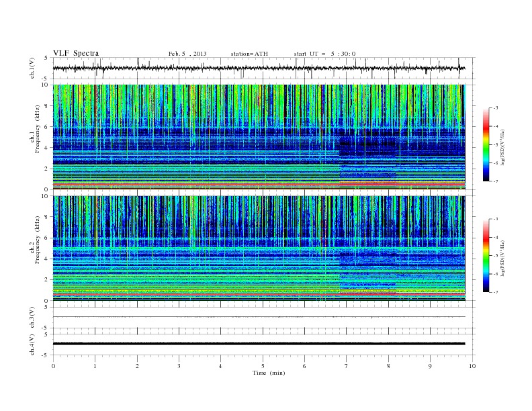The height and width of the screenshot is (411, 532).
Task: Click the date text "Feb. 5 , 2013"
Action: click(x=187, y=54)
